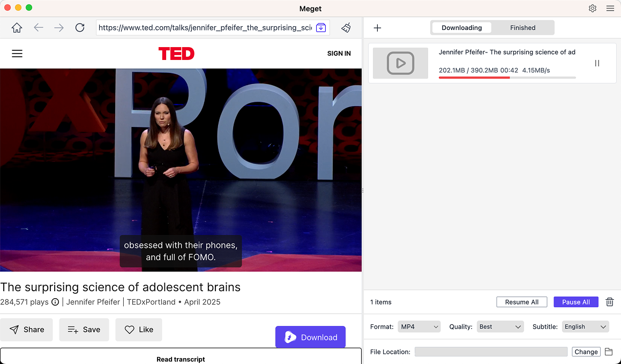Click Resume All downloads
The width and height of the screenshot is (621, 364).
tap(521, 302)
